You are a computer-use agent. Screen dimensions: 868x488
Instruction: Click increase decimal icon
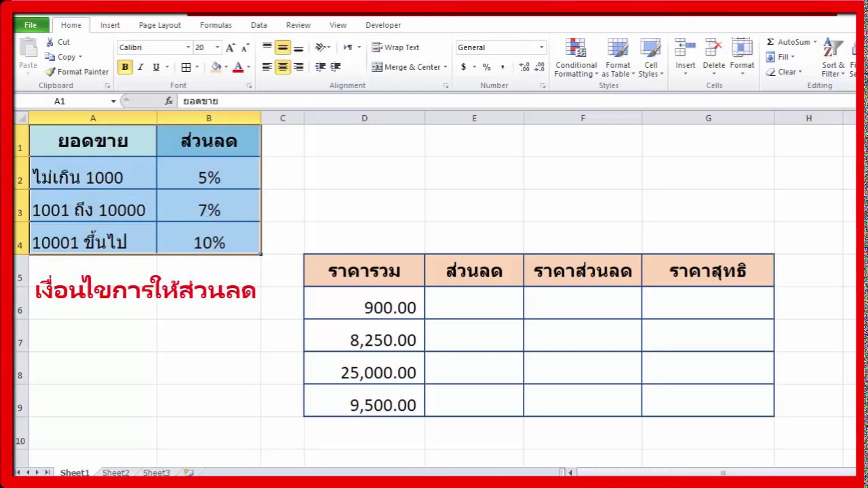coord(524,67)
